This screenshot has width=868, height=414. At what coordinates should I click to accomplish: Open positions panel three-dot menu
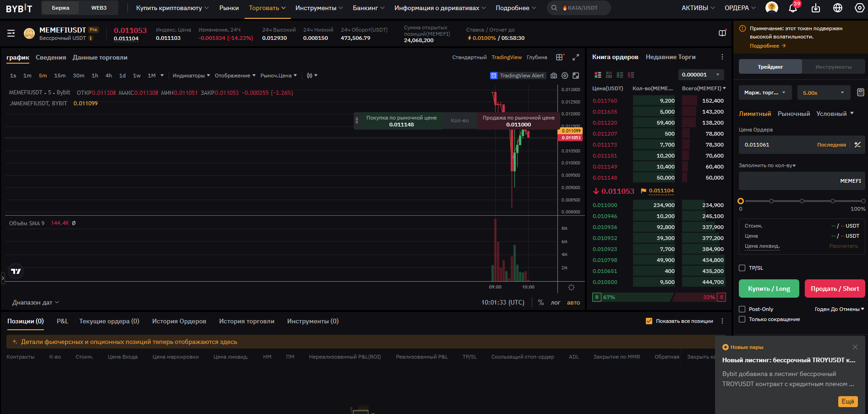[x=722, y=321]
